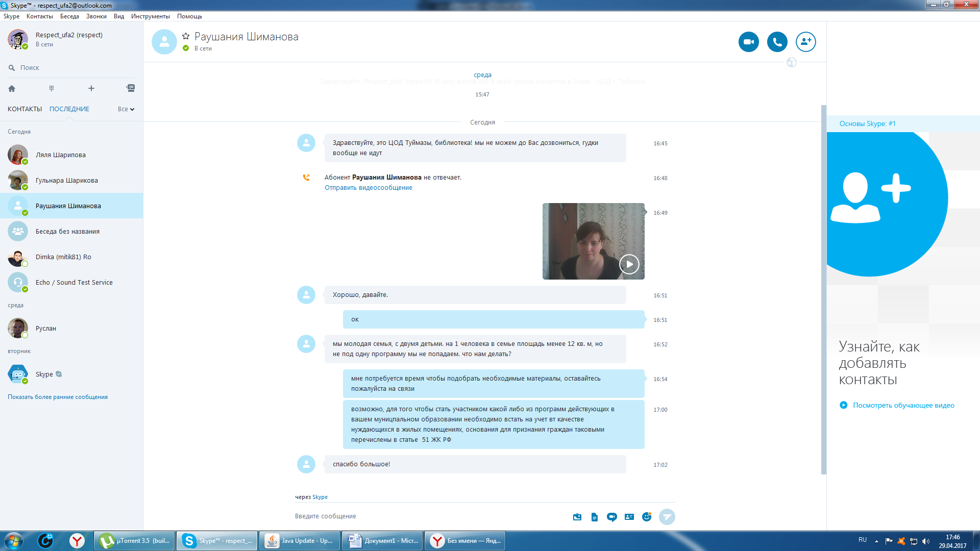The height and width of the screenshot is (551, 980).
Task: Open the Контакты menu
Action: [40, 16]
